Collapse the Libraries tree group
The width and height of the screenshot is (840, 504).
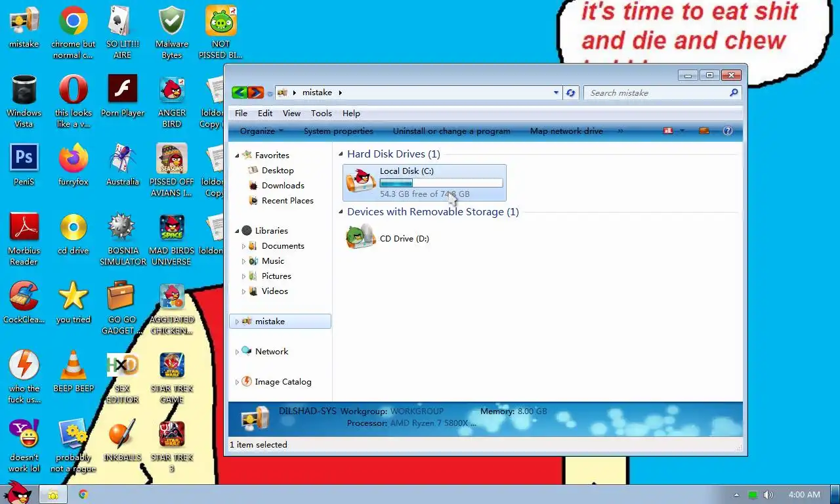point(238,231)
